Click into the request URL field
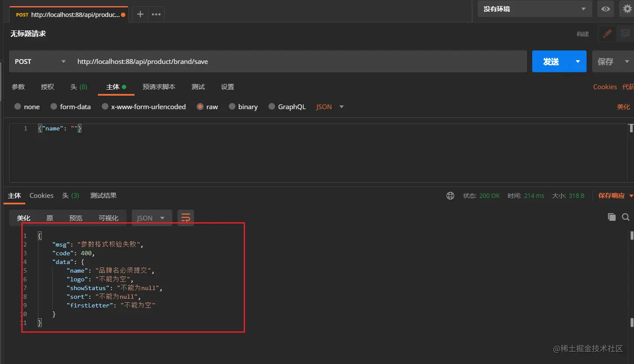 [x=300, y=61]
